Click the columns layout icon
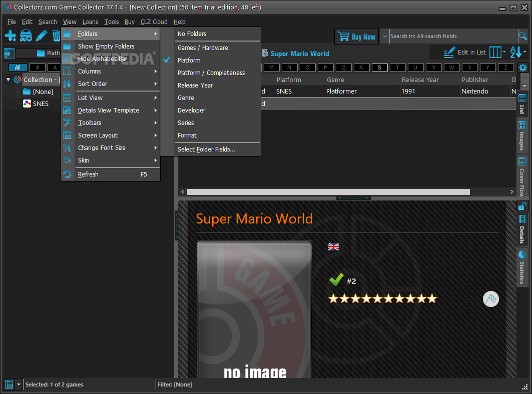The height and width of the screenshot is (394, 532). [495, 52]
